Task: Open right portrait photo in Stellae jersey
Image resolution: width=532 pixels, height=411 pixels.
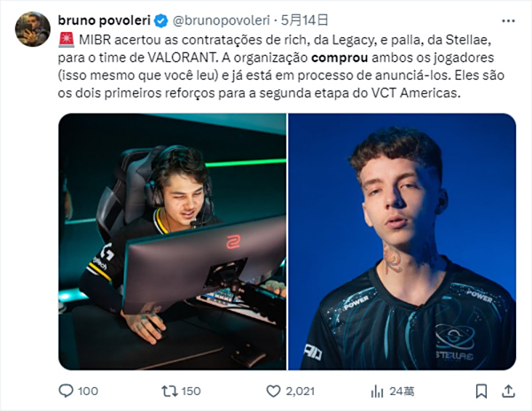Action: pos(402,242)
